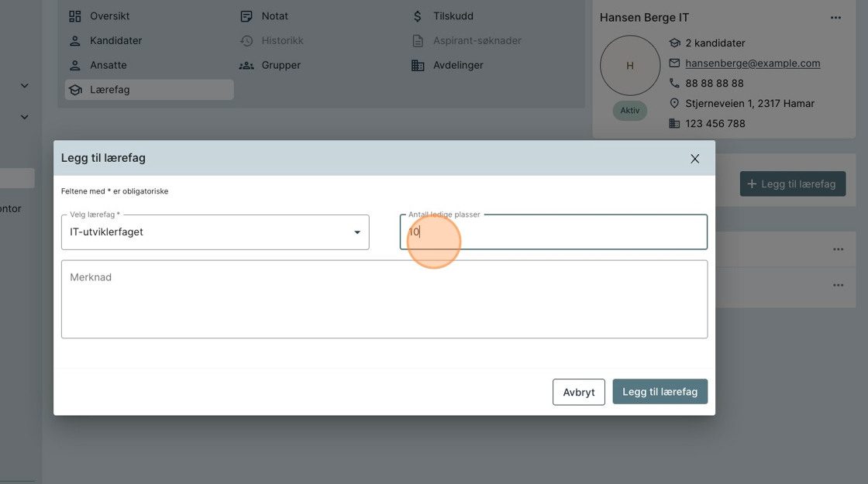Screen dimensions: 868x484
Task: Click address Stjerneveien 1, 2317 Hamar
Action: [x=750, y=104]
